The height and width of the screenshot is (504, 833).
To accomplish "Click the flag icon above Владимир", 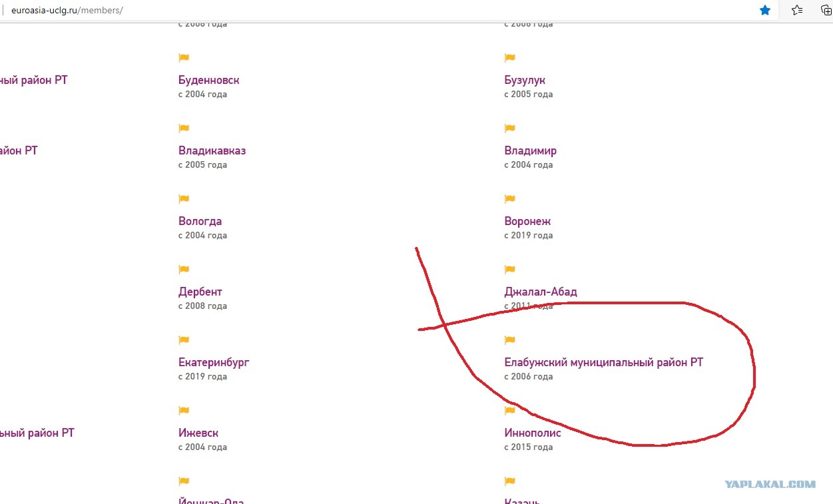I will [x=510, y=128].
